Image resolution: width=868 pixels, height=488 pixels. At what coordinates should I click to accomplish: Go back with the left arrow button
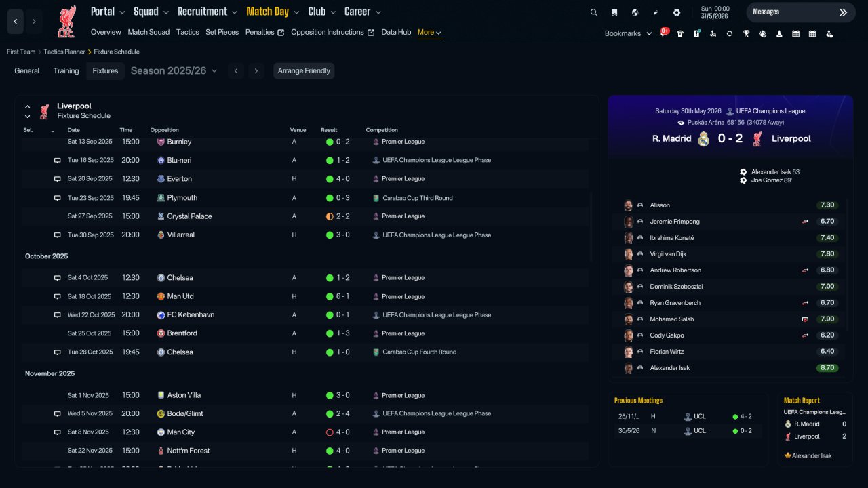pyautogui.click(x=16, y=22)
